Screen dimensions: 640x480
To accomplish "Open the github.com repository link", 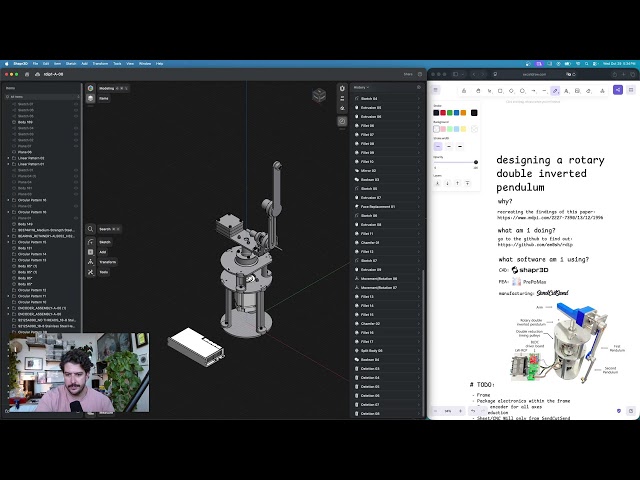I will (x=535, y=244).
